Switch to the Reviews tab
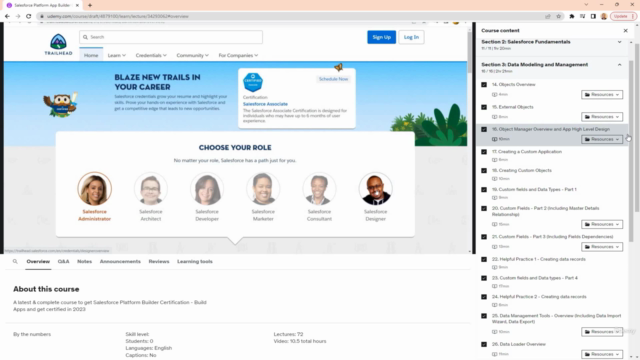The width and height of the screenshot is (640, 360). pyautogui.click(x=159, y=262)
